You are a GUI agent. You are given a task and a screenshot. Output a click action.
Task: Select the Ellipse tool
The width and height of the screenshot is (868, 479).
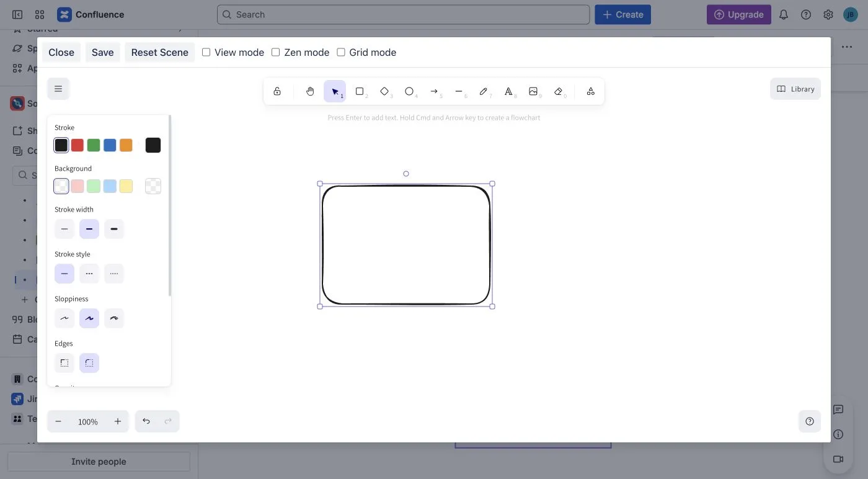[409, 91]
